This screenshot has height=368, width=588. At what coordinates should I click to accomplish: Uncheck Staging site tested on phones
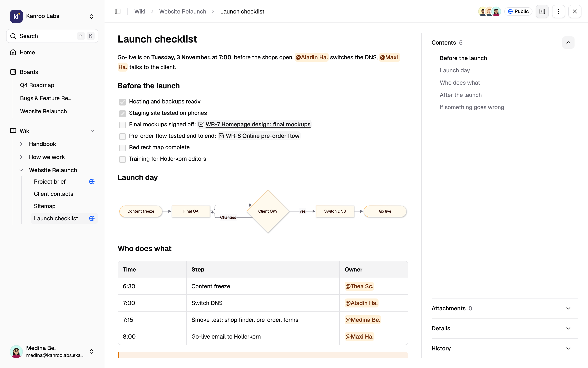coord(122,113)
